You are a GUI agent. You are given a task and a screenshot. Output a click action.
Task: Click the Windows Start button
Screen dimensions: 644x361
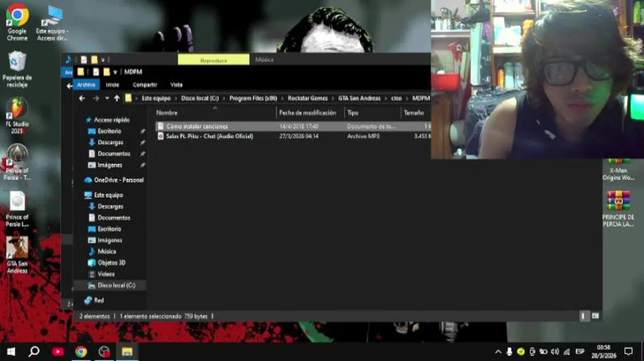[x=11, y=351]
